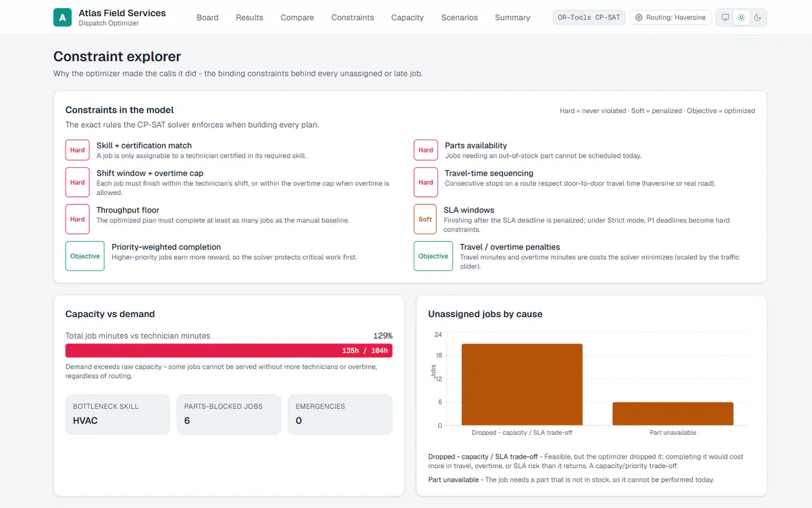Screen dimensions: 812x508
Task: Click the Unassigned jobs by cause heading
Action: pyautogui.click(x=485, y=314)
